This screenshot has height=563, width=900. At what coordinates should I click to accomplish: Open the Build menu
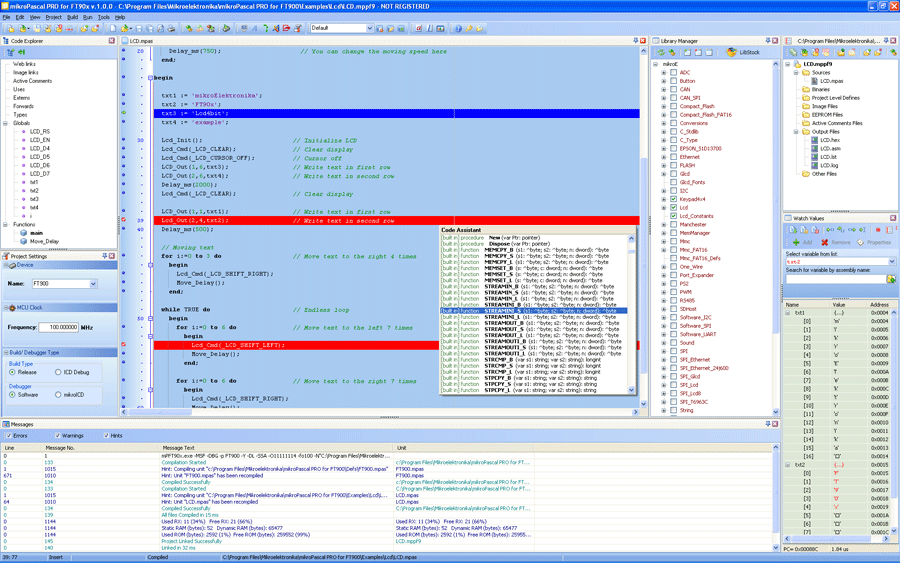click(72, 17)
